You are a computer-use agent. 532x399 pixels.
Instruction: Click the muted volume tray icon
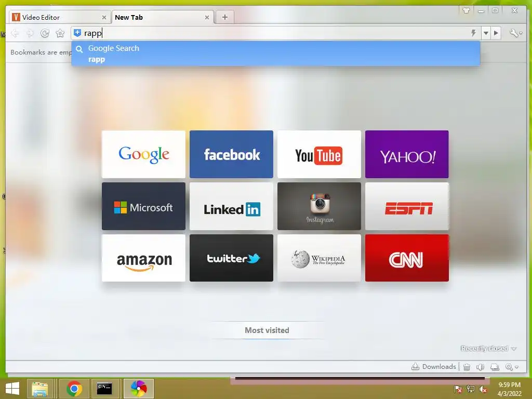pos(483,389)
